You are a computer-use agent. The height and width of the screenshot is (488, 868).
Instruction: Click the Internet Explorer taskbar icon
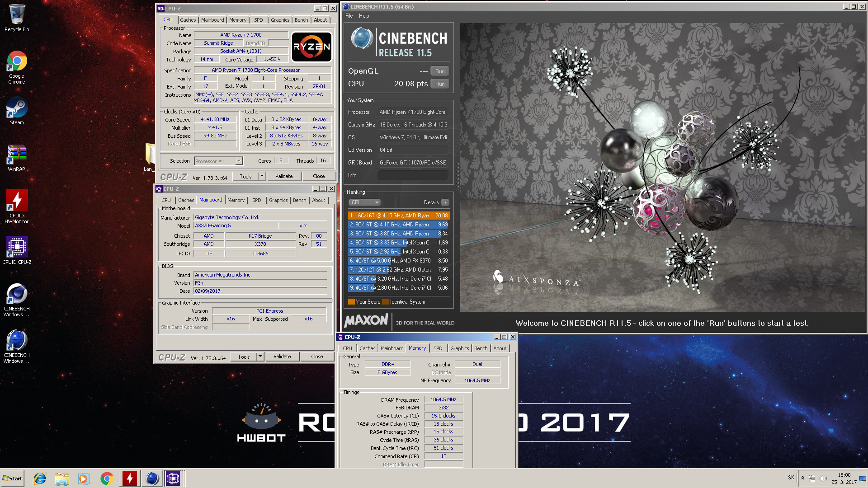coord(40,479)
